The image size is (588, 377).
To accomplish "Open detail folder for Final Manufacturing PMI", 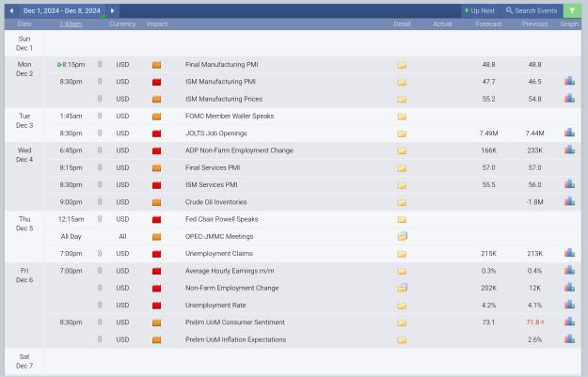I will pos(402,65).
